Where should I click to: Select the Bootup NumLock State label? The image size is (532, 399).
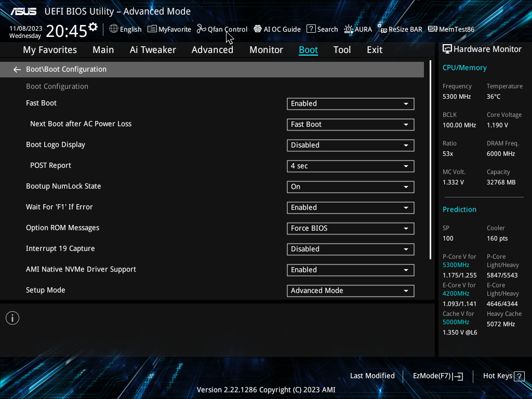[x=63, y=187]
